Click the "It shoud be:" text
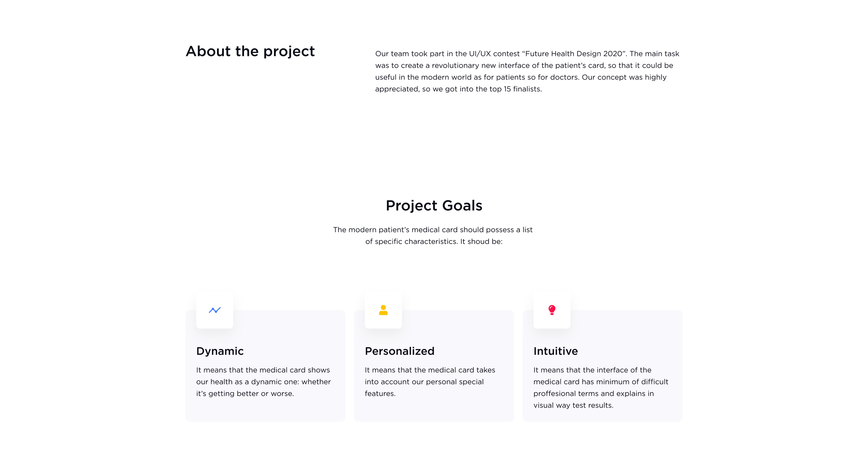This screenshot has width=868, height=453. 481,241
